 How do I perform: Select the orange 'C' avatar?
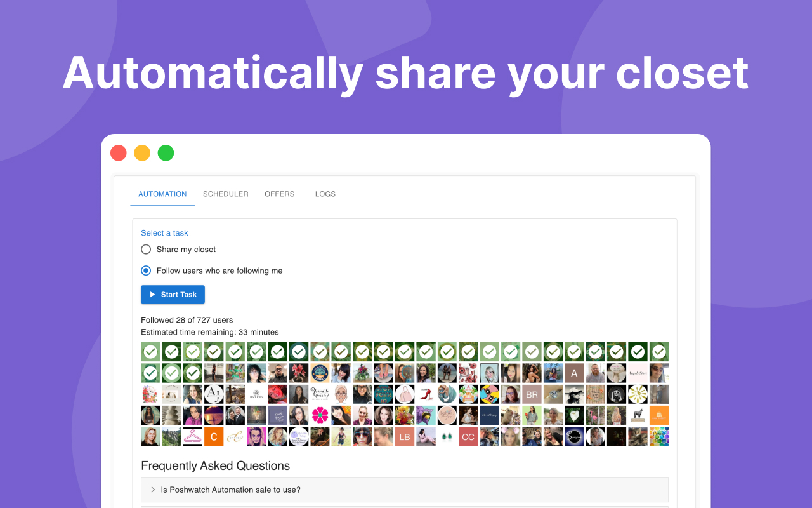click(x=214, y=436)
